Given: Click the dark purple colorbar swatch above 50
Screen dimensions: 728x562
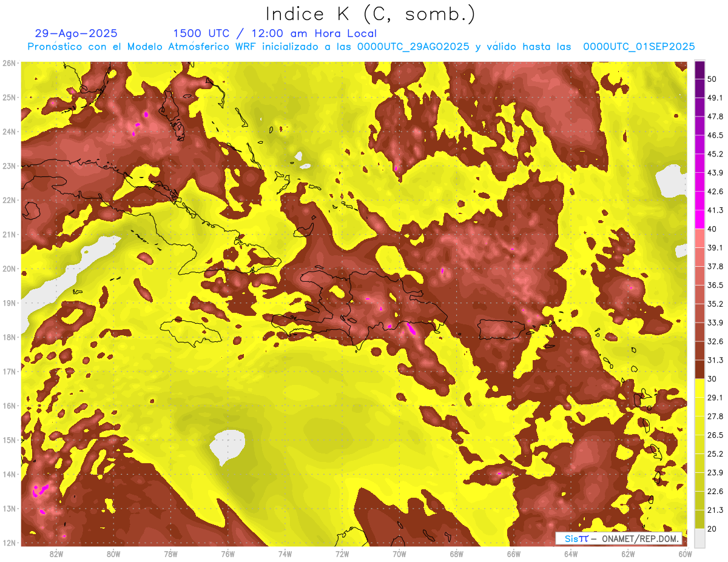Looking at the screenshot, I should click(x=699, y=69).
